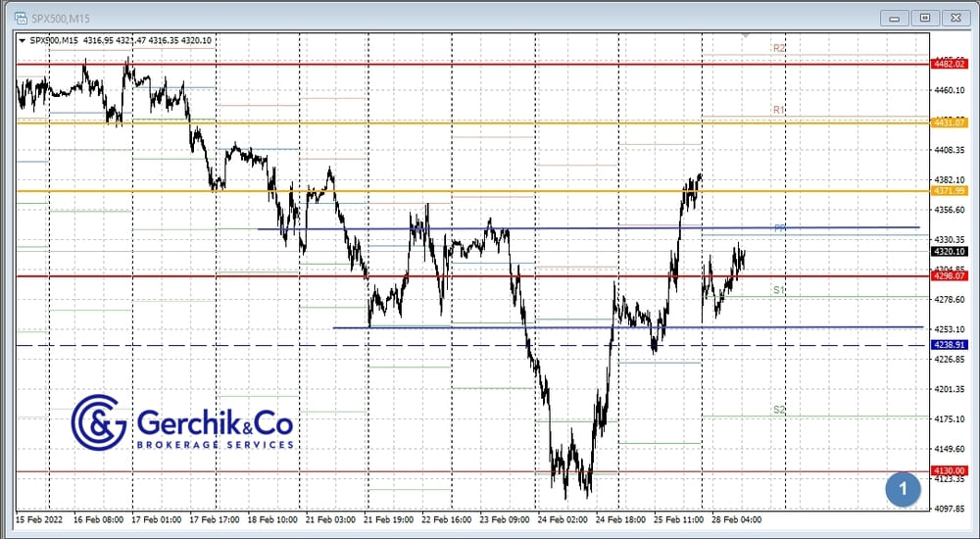The image size is (980, 539).
Task: Click the black current price 4320.10 label
Action: point(950,251)
